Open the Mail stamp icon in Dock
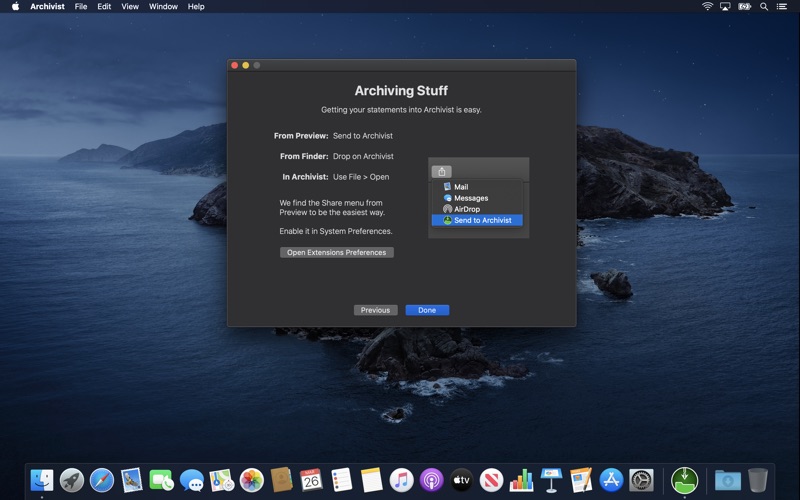 [132, 480]
